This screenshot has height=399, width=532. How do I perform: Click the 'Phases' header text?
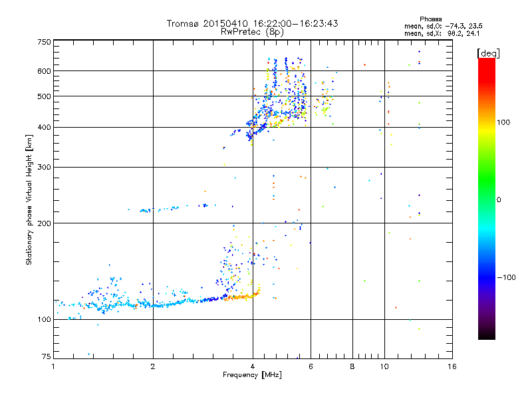tap(430, 19)
